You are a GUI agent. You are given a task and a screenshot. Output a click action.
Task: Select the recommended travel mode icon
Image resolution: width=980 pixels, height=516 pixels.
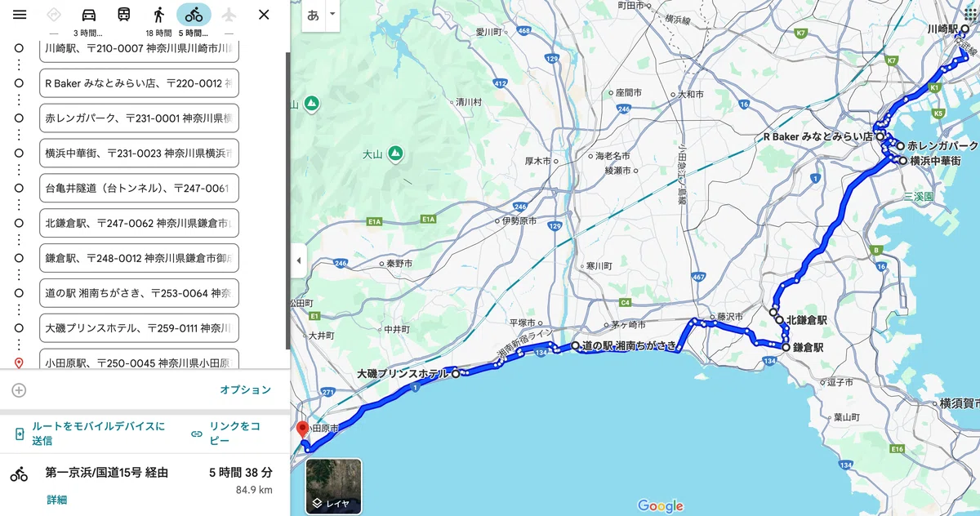pos(54,15)
